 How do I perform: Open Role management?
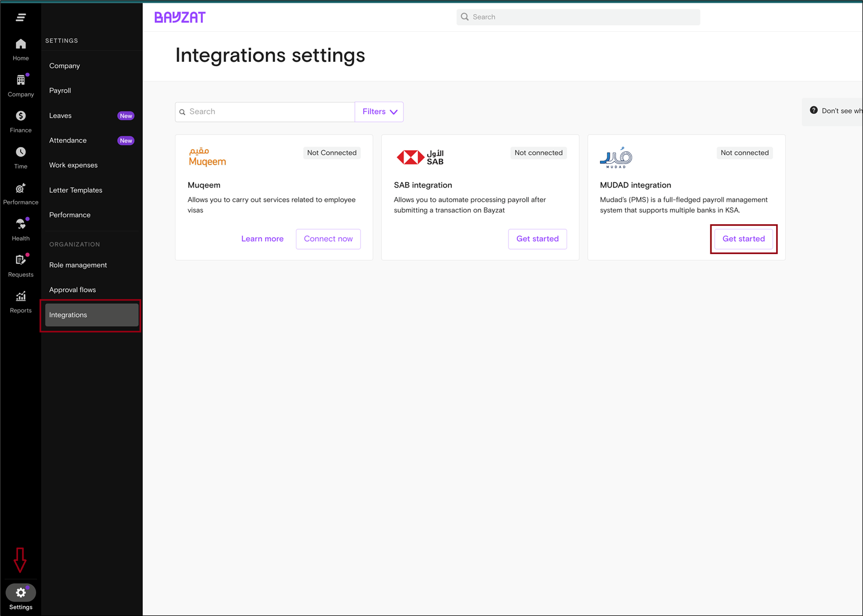point(78,265)
